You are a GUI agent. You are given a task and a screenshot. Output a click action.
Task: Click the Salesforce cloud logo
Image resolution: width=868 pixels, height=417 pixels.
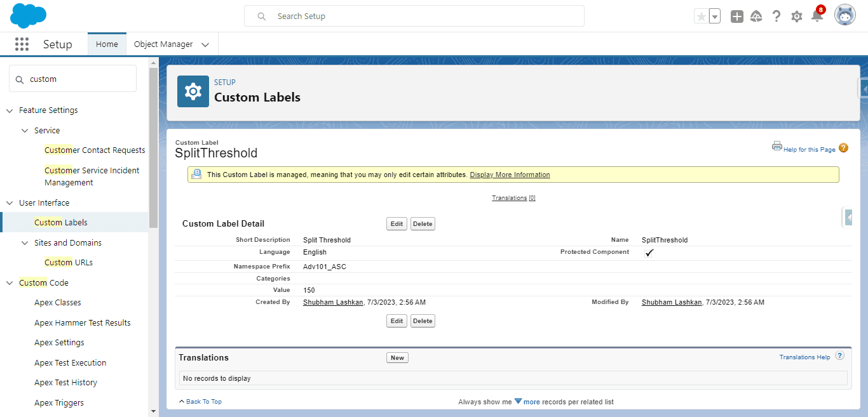click(29, 16)
